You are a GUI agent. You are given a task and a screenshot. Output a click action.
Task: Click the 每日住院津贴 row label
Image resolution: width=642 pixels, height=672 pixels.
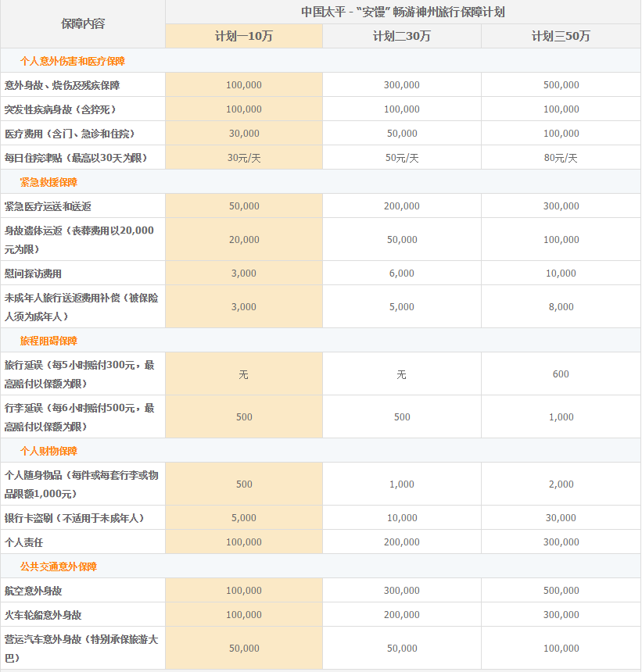click(77, 158)
